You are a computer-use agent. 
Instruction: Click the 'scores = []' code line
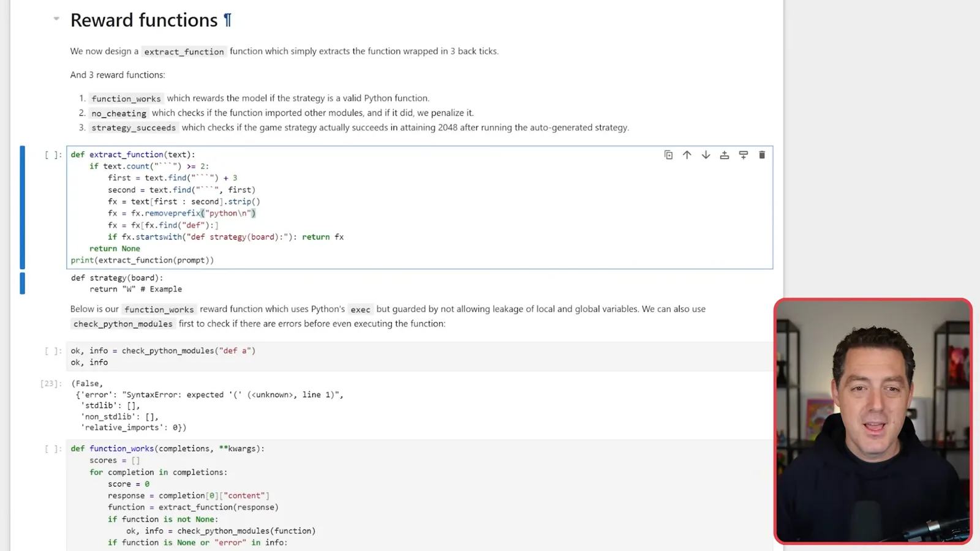tap(115, 460)
